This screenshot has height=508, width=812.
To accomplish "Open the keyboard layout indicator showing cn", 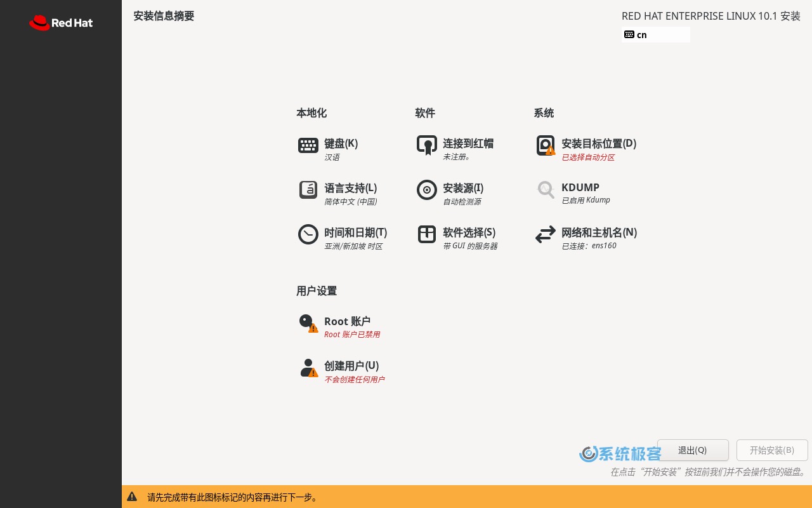I will point(656,34).
